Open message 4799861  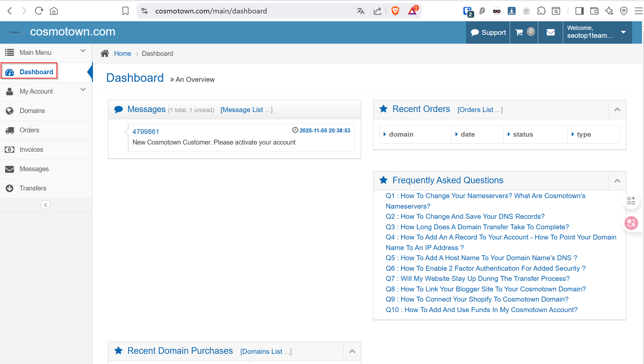(146, 132)
